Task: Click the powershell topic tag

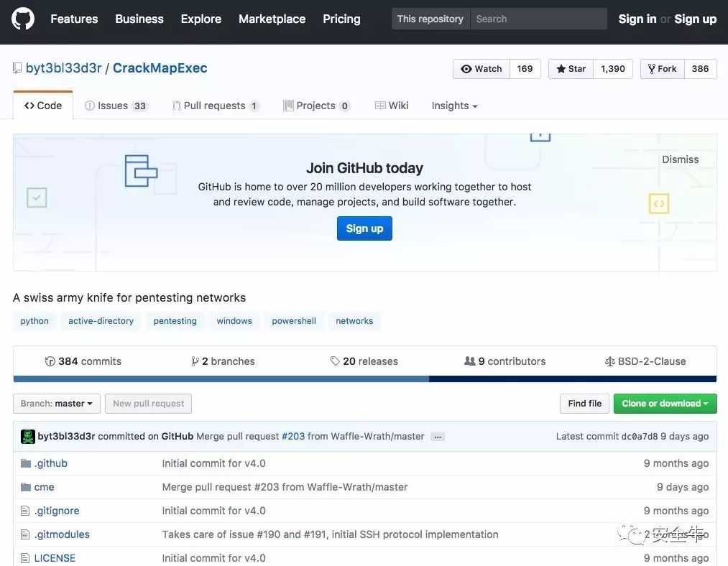Action: 294,321
